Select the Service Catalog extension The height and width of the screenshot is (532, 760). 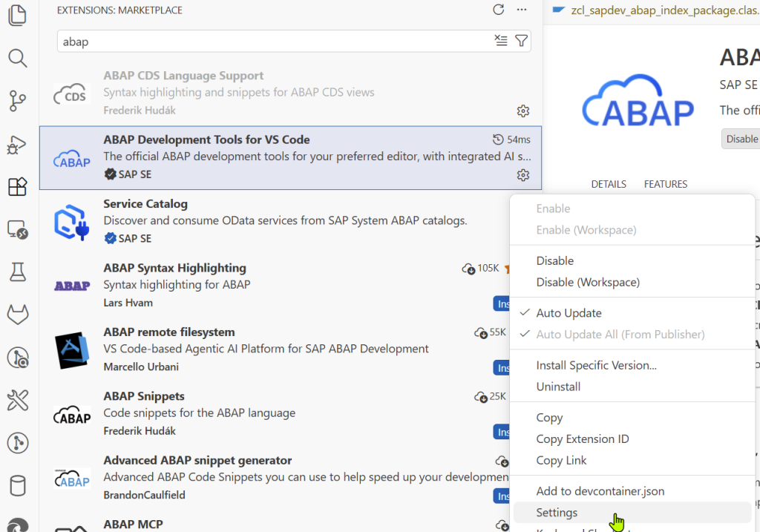275,221
